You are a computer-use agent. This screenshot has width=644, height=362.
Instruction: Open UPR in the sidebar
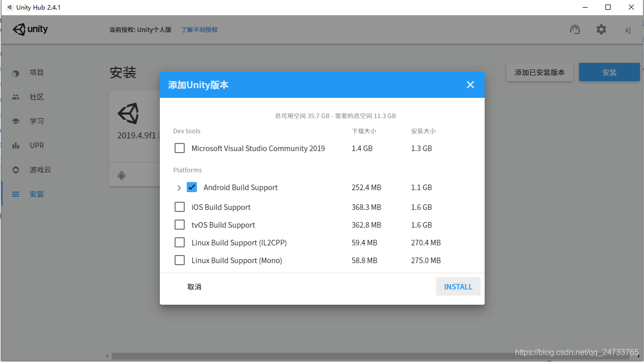[37, 146]
